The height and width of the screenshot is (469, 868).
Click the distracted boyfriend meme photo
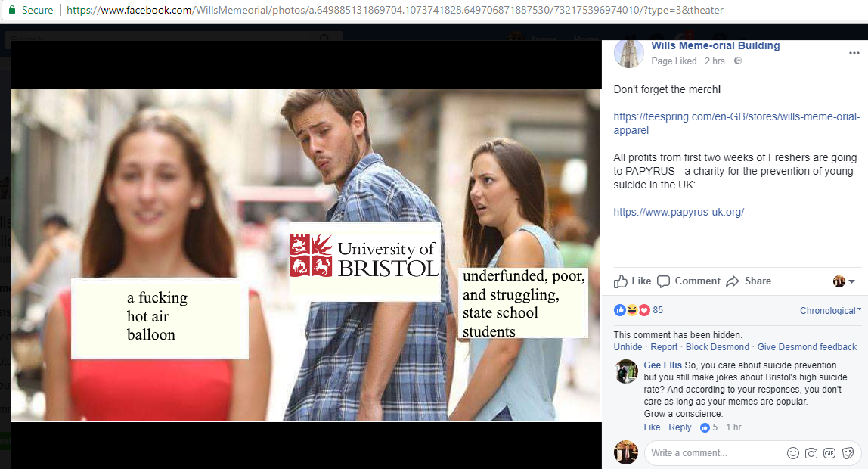(305, 255)
